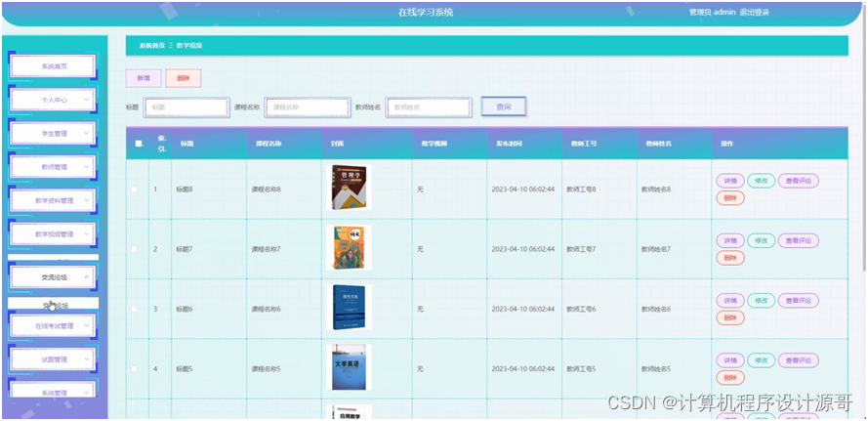Check the checkbox for row 标题8
868x421 pixels.
134,189
